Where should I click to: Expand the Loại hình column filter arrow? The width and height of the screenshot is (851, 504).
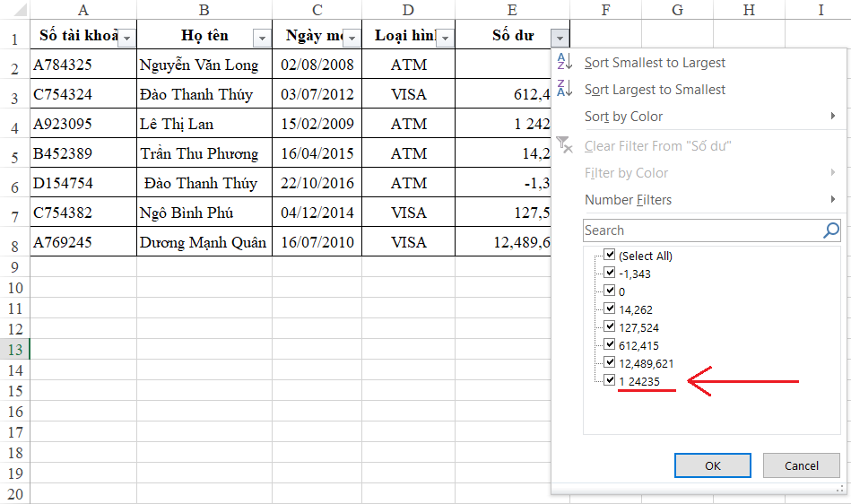pos(444,38)
